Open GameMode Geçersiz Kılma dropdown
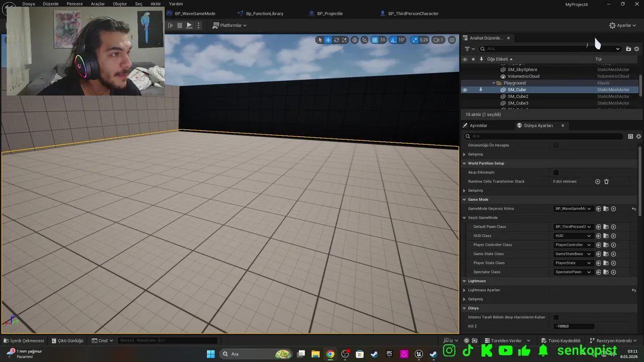The image size is (644, 362). pyautogui.click(x=573, y=209)
